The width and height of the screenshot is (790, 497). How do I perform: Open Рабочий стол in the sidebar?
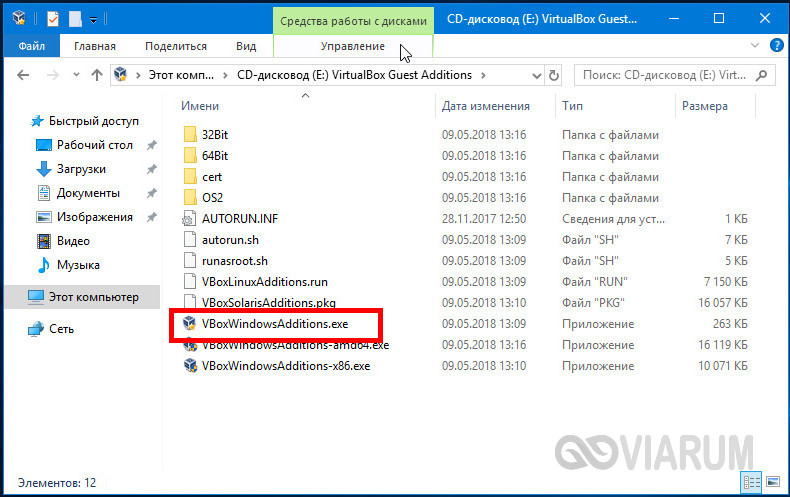[x=95, y=145]
